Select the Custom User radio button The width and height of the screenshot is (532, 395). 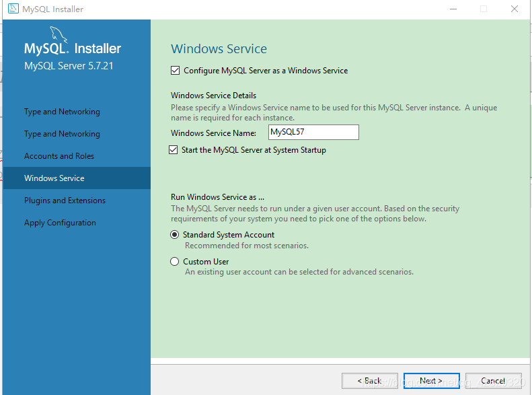click(174, 262)
